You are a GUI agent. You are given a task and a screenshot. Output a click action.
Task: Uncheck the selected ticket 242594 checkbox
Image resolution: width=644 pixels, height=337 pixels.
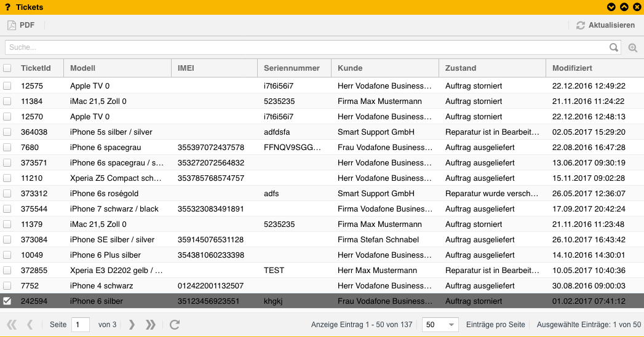[7, 301]
